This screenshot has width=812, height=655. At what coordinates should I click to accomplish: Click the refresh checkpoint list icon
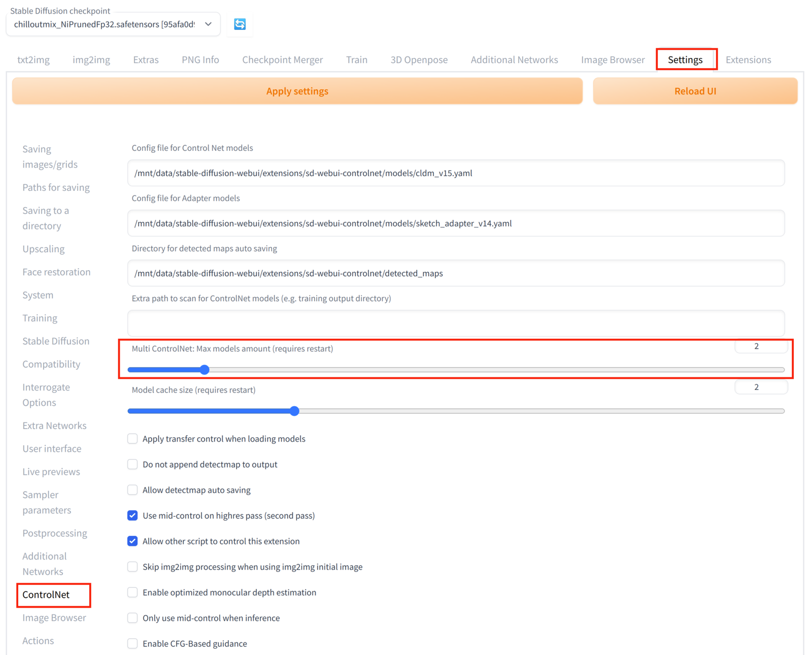(x=240, y=24)
